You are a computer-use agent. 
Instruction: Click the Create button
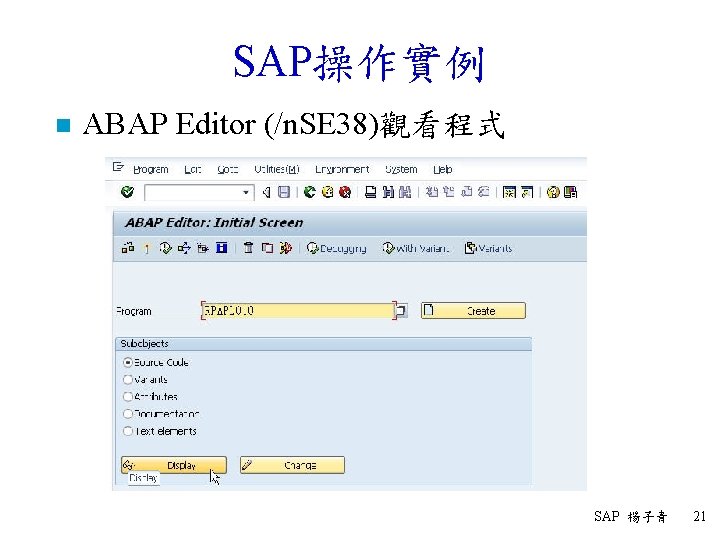[473, 310]
